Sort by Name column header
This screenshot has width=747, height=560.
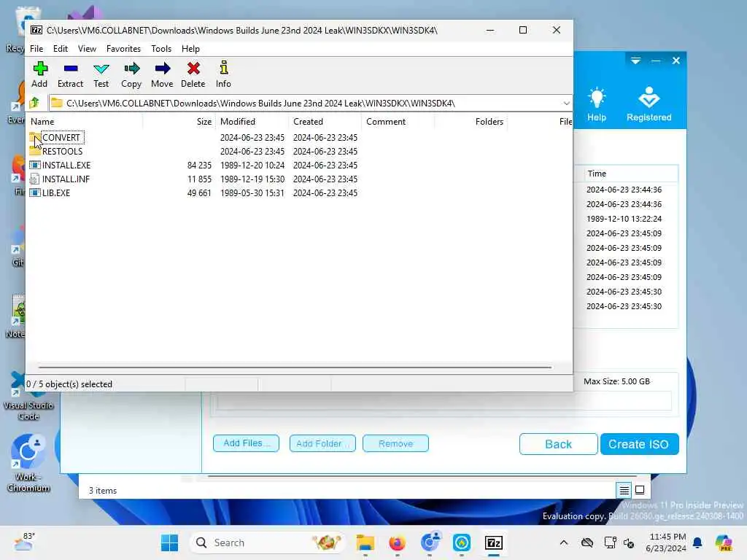pyautogui.click(x=85, y=122)
